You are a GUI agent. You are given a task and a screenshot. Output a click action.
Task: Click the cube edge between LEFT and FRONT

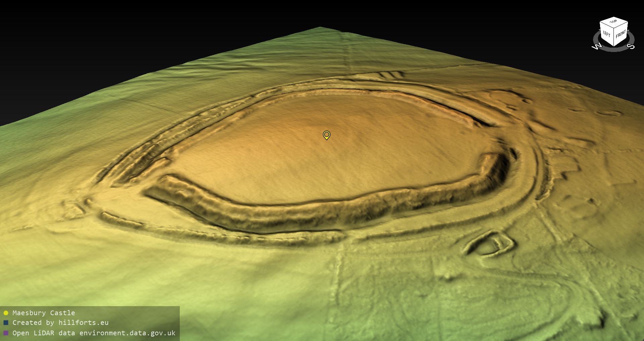(614, 38)
